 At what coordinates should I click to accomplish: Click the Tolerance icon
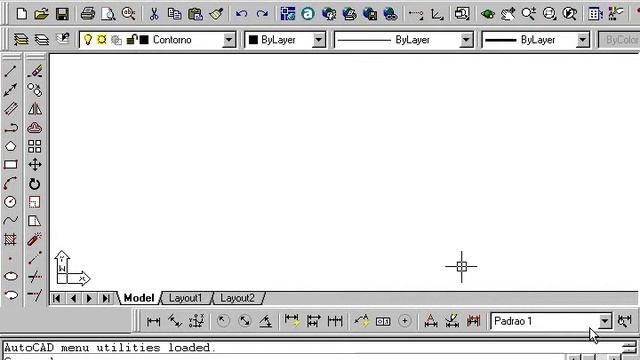(383, 322)
